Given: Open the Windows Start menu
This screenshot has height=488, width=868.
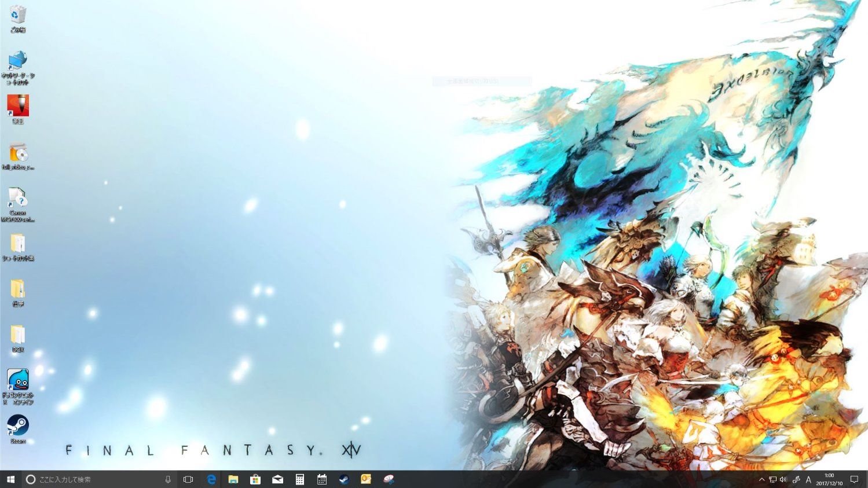Looking at the screenshot, I should point(10,479).
